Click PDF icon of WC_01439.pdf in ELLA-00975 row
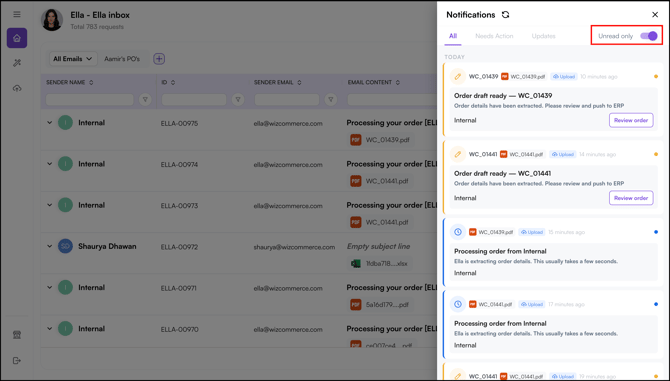Screen dimensions: 670x381 pyautogui.click(x=356, y=140)
